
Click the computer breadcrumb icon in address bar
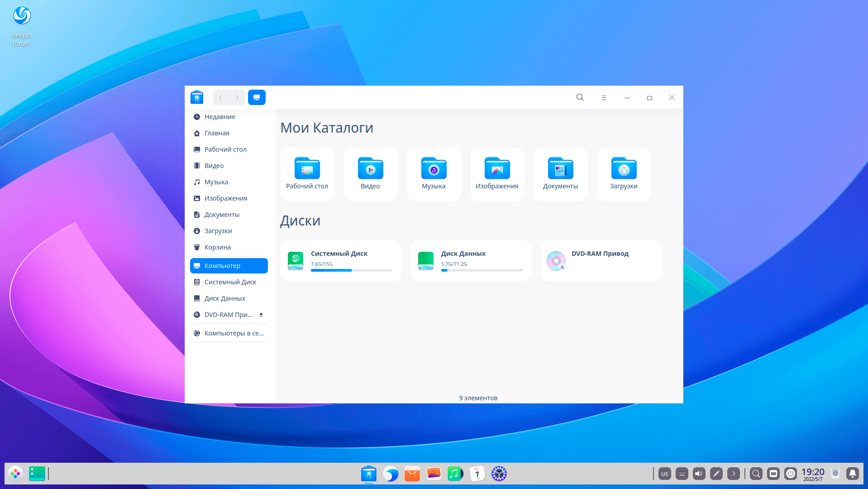coord(257,97)
